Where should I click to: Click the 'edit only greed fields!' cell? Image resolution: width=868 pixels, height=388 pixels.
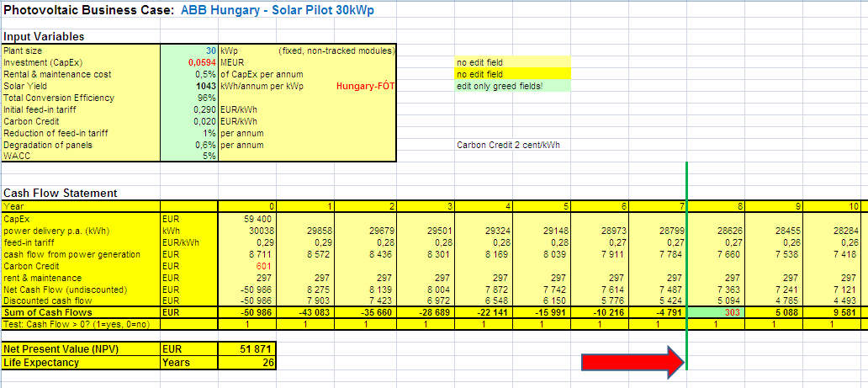(512, 86)
